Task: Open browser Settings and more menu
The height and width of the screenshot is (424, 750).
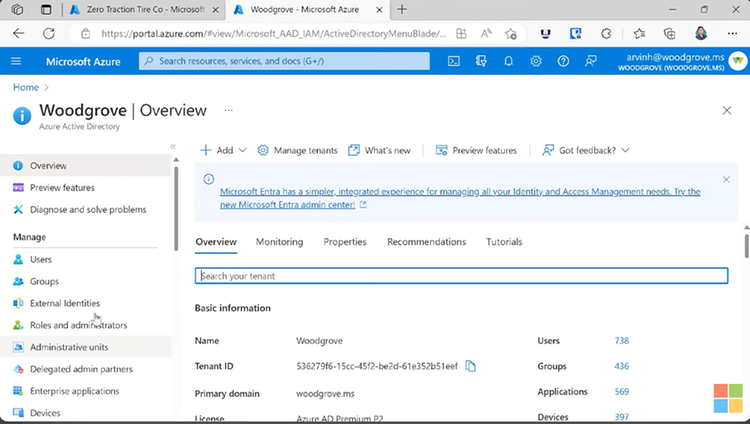Action: [x=732, y=33]
